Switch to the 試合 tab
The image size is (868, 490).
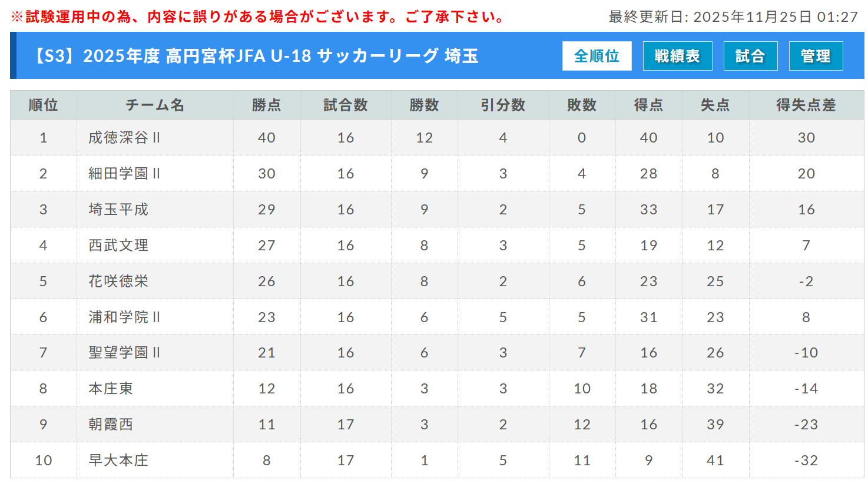750,56
